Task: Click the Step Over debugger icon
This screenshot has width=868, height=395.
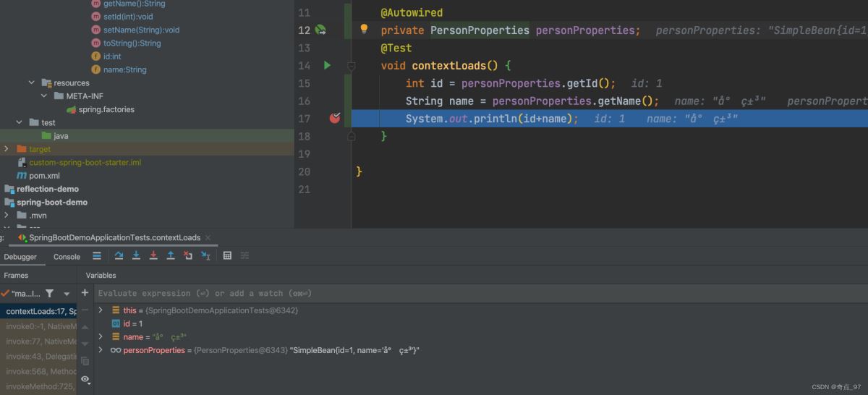Action: (119, 256)
